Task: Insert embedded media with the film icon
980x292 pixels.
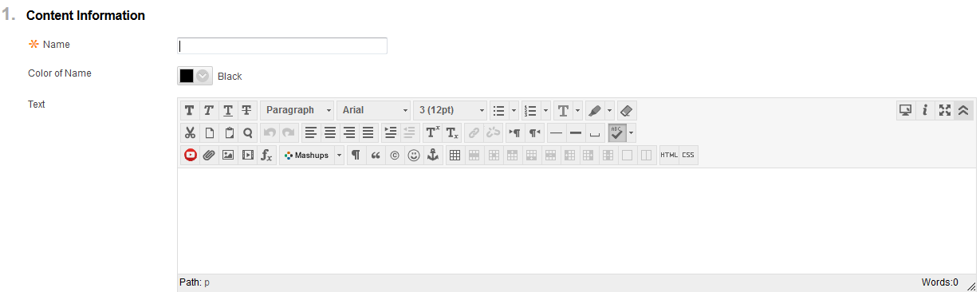Action: (247, 156)
